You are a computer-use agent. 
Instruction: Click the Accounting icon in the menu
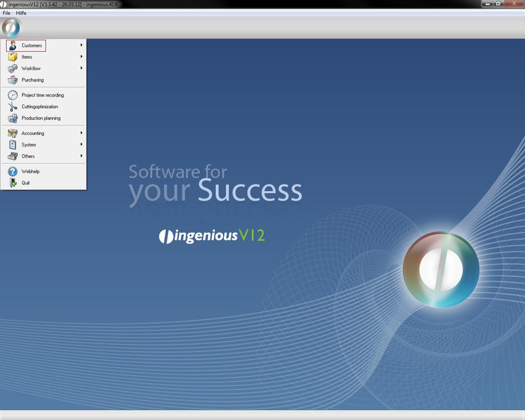pyautogui.click(x=12, y=133)
